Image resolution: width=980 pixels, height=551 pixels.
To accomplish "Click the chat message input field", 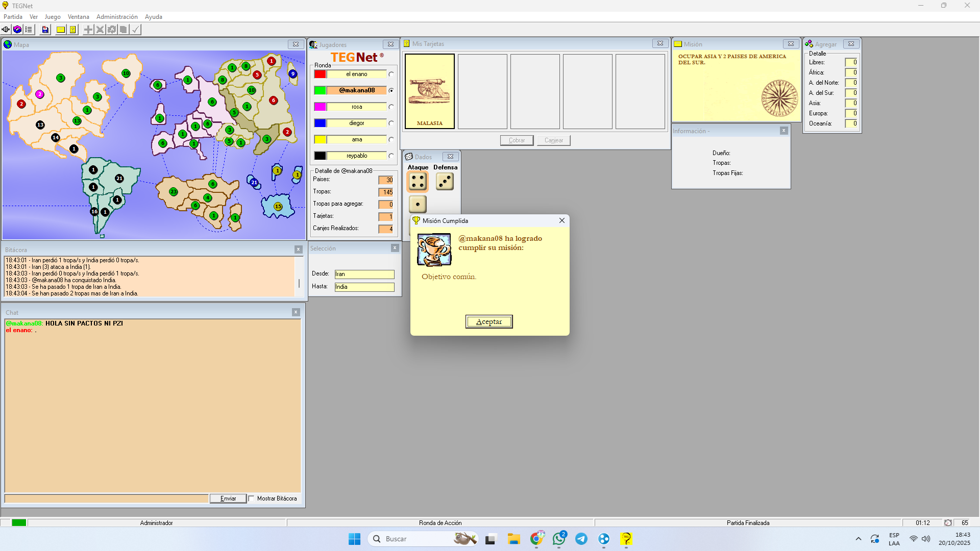I will tap(106, 498).
